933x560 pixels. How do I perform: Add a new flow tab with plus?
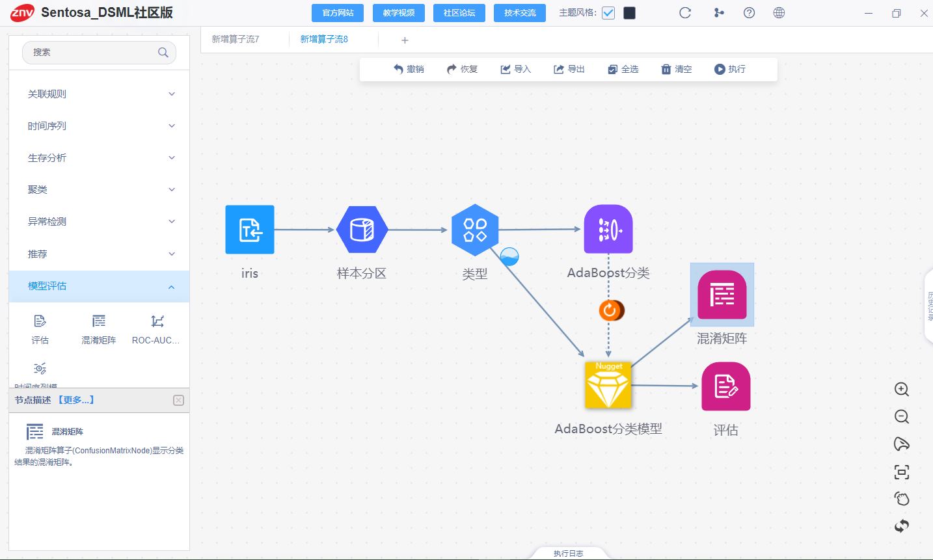point(405,40)
